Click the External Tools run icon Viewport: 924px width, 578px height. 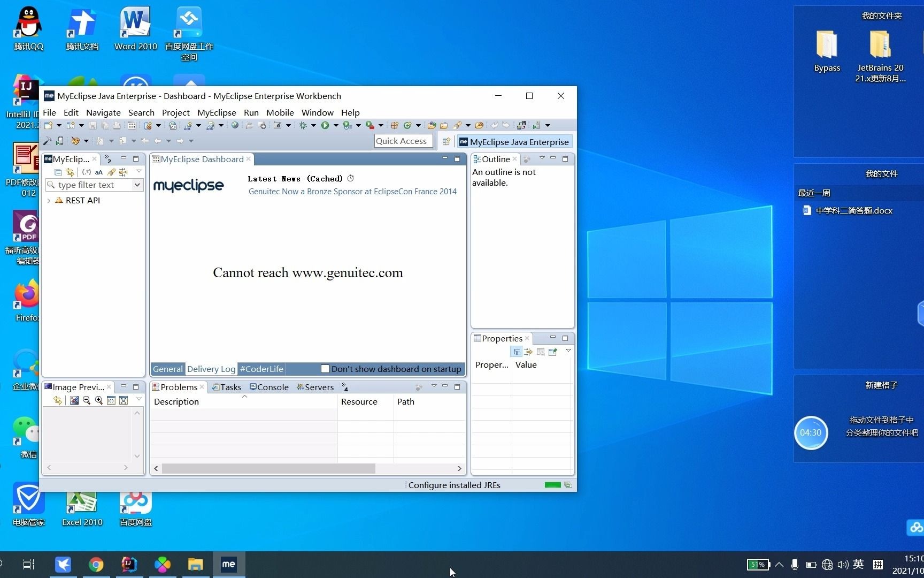pos(369,125)
